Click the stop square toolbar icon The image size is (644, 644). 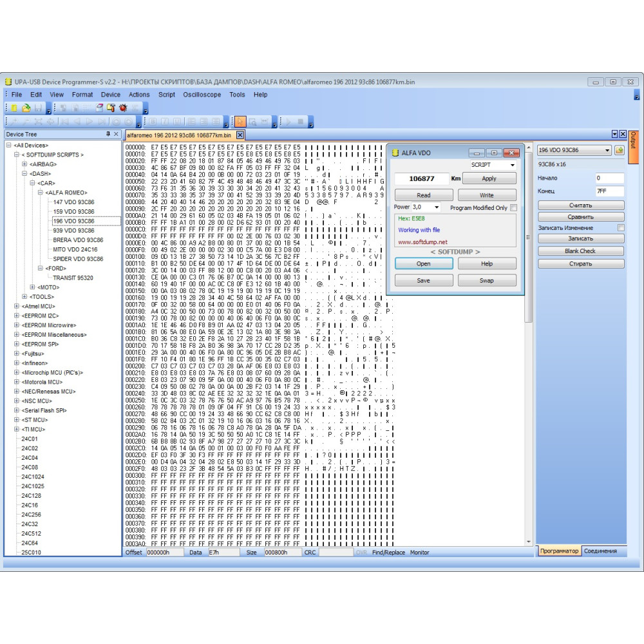pyautogui.click(x=301, y=122)
